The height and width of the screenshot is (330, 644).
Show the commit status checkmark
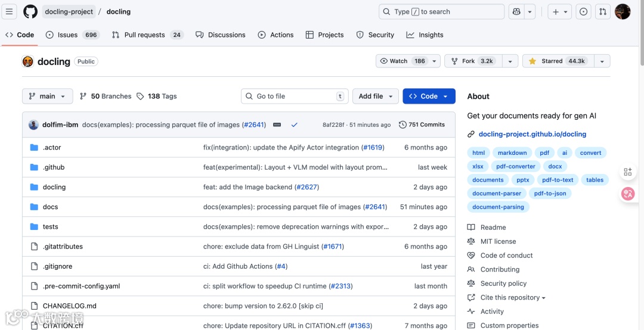coord(294,124)
